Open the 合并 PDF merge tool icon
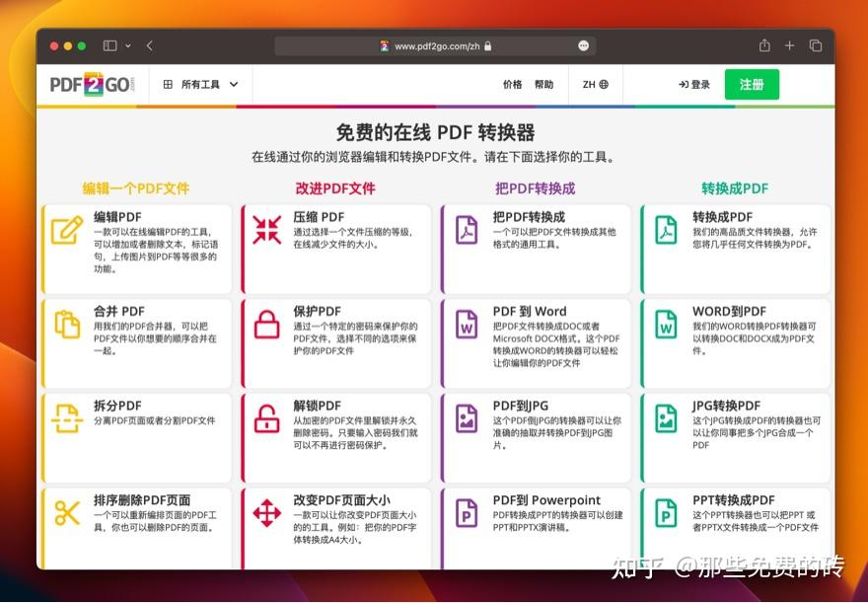This screenshot has width=868, height=603. click(67, 323)
